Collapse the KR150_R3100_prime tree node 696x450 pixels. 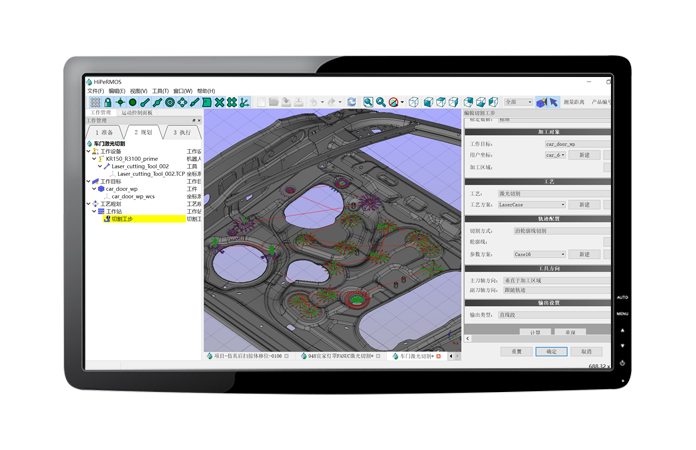94,159
